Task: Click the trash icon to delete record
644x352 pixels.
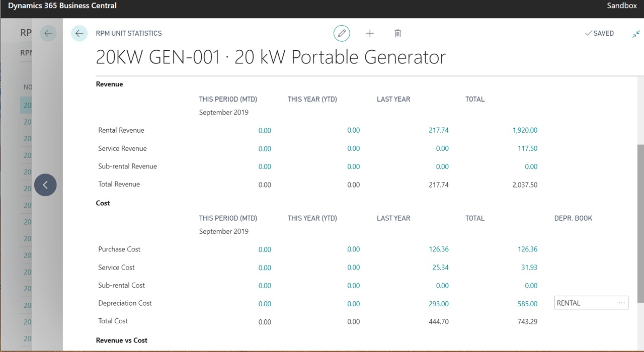Action: click(397, 33)
